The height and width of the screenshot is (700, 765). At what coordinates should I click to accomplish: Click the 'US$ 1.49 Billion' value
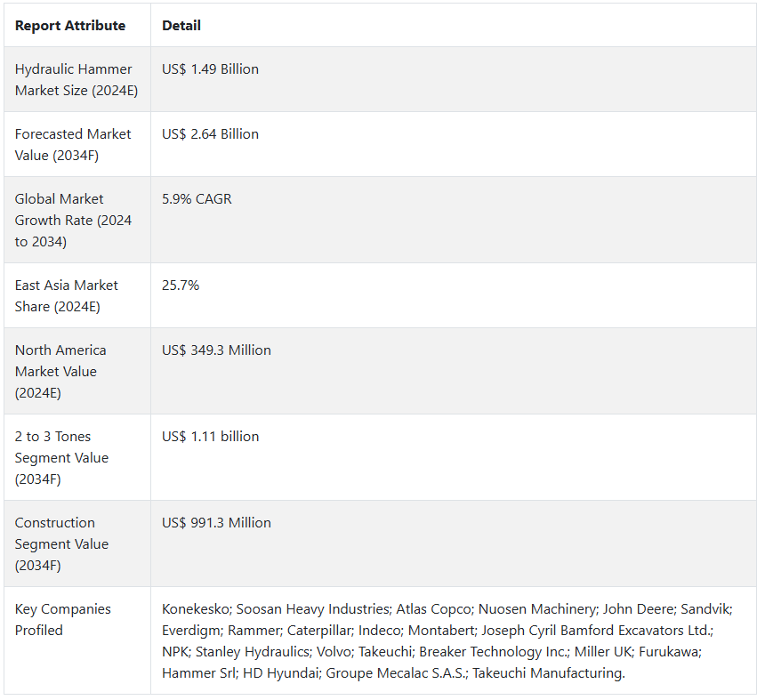[x=210, y=69]
